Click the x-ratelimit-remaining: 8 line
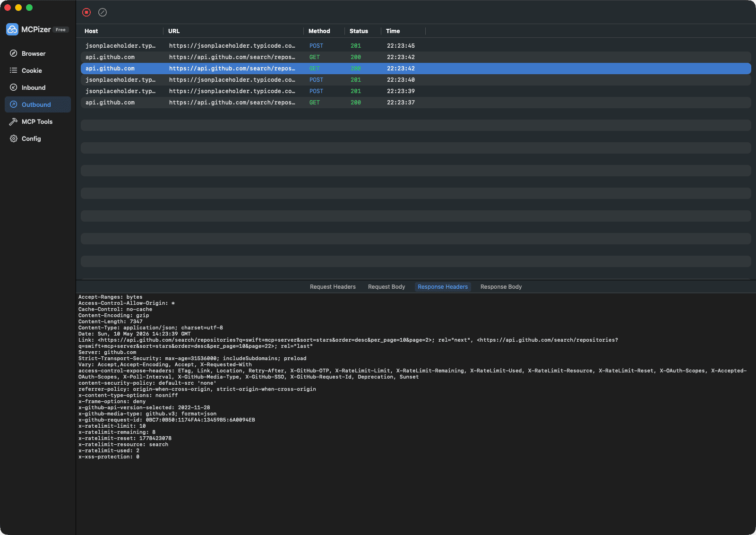The image size is (756, 535). tap(117, 432)
